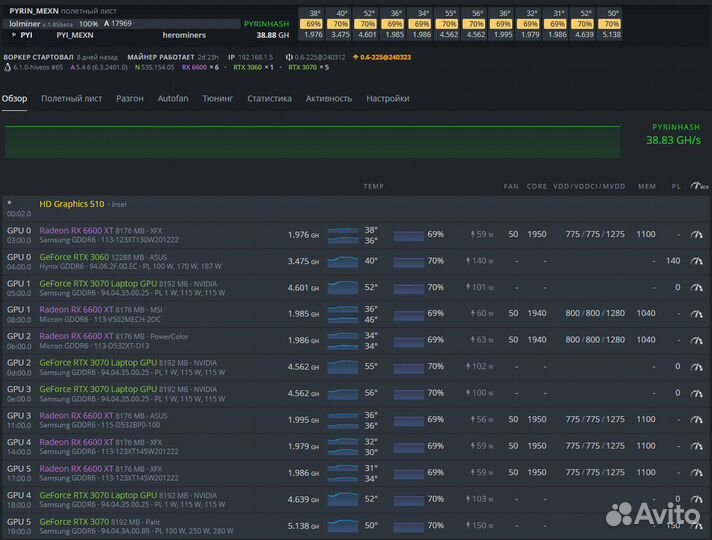Screen dimensions: 712x540
Task: Click the orange 0.6-225@240323 update version
Action: pyautogui.click(x=386, y=57)
